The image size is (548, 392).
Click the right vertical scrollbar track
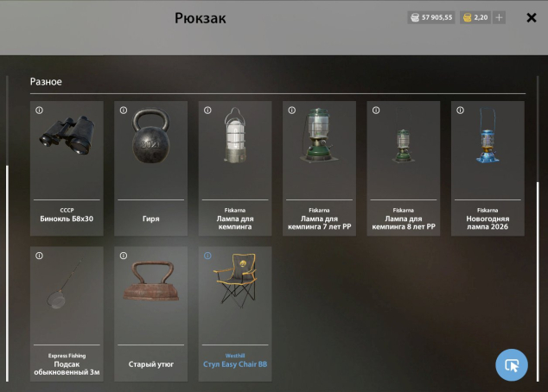coord(538,229)
